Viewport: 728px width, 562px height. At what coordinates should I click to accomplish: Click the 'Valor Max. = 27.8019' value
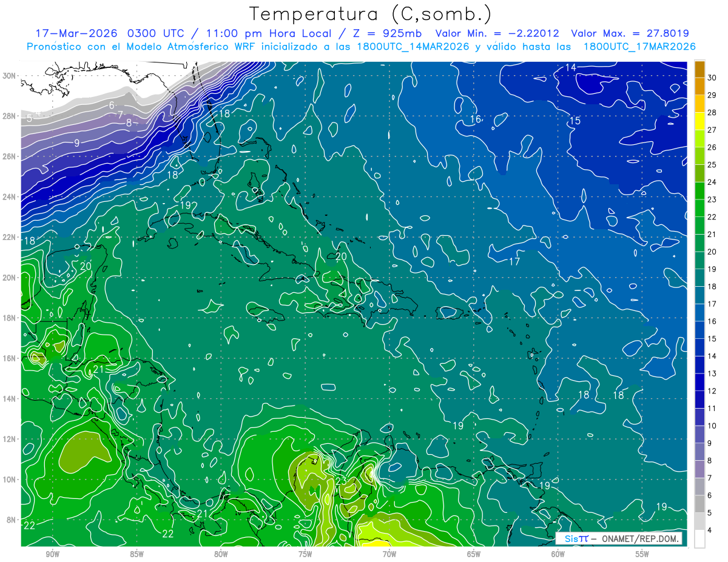coord(630,33)
